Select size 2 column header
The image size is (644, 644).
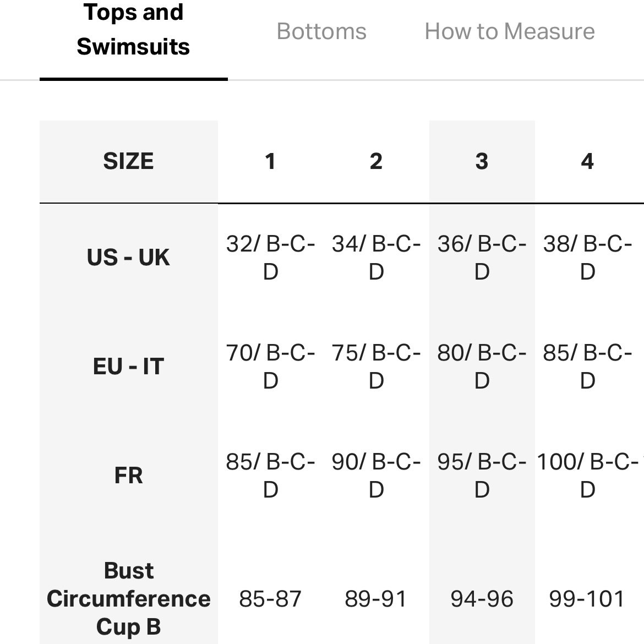[x=376, y=161]
